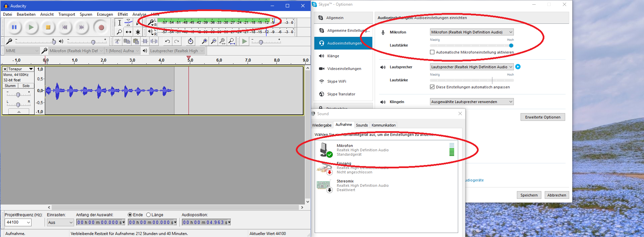Open the Sounds tab in Sound dialog
The width and height of the screenshot is (644, 237).
tap(362, 125)
